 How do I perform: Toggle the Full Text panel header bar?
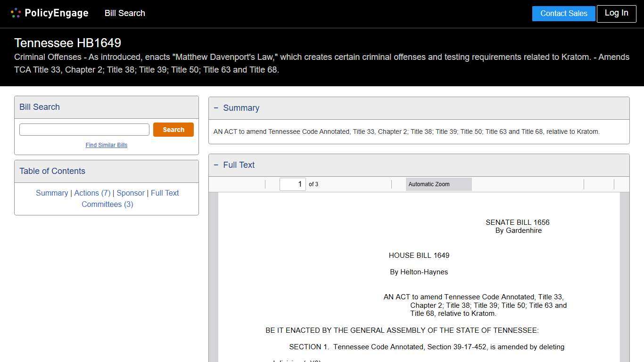(x=419, y=165)
